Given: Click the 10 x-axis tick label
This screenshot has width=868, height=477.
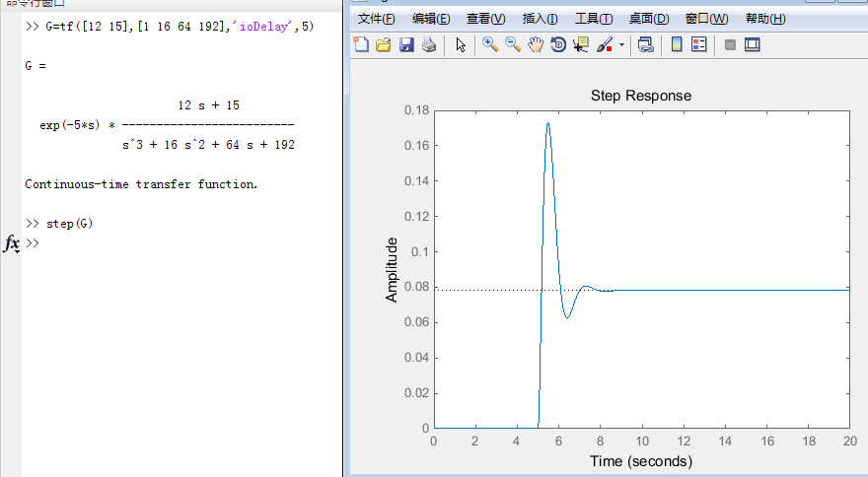Looking at the screenshot, I should (642, 442).
